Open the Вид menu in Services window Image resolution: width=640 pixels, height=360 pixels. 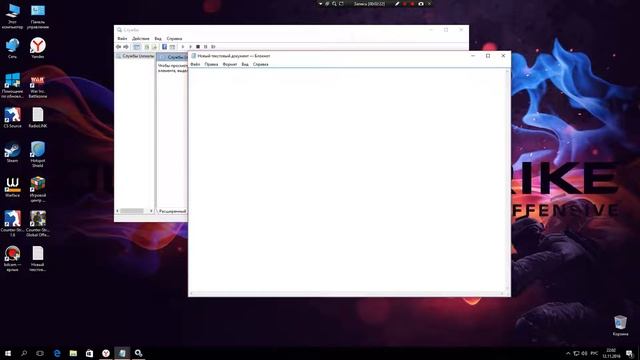coord(158,38)
